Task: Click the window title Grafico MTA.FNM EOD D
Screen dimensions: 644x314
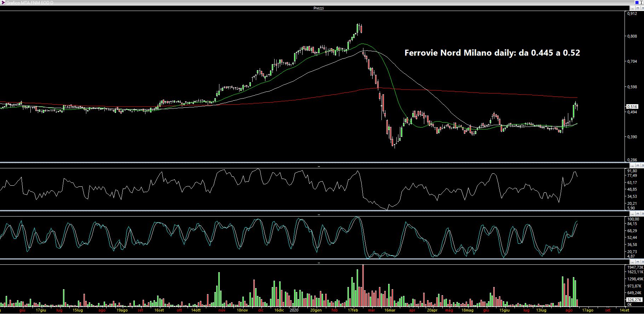Action: click(x=30, y=3)
